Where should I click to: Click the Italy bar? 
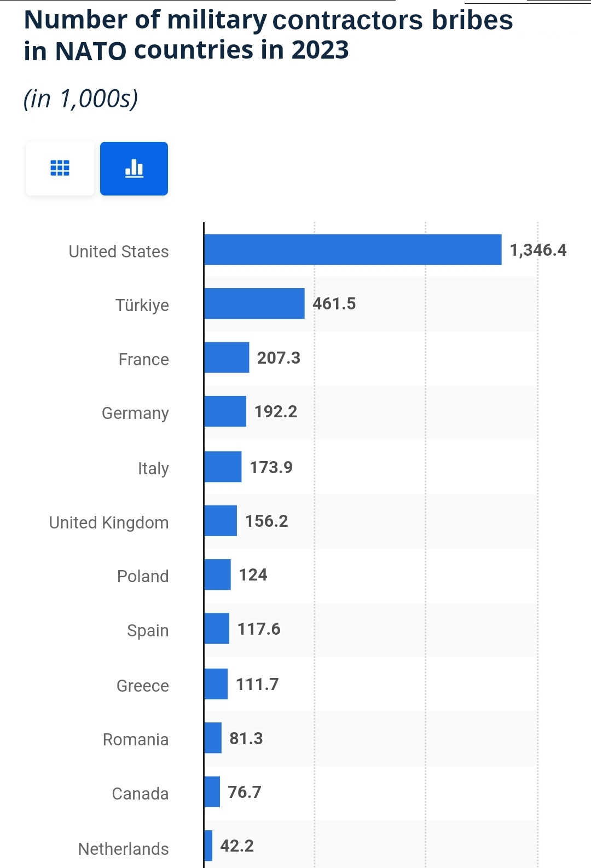coord(223,467)
